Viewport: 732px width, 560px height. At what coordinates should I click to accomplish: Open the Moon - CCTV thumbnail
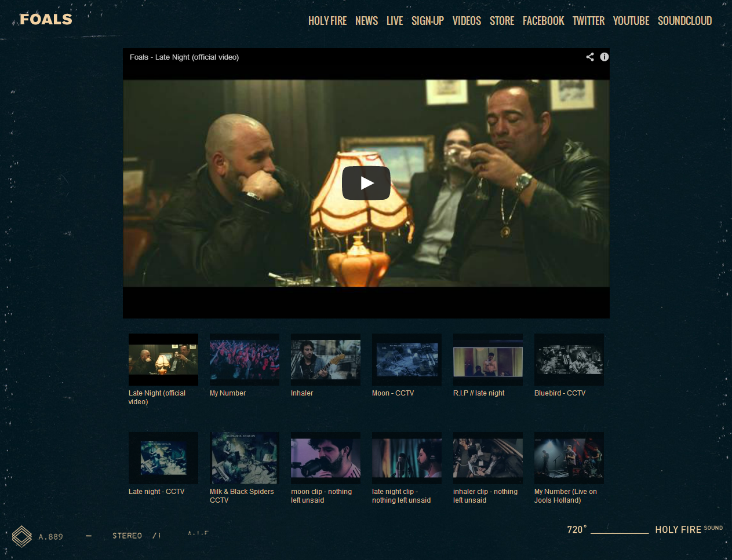click(x=407, y=360)
